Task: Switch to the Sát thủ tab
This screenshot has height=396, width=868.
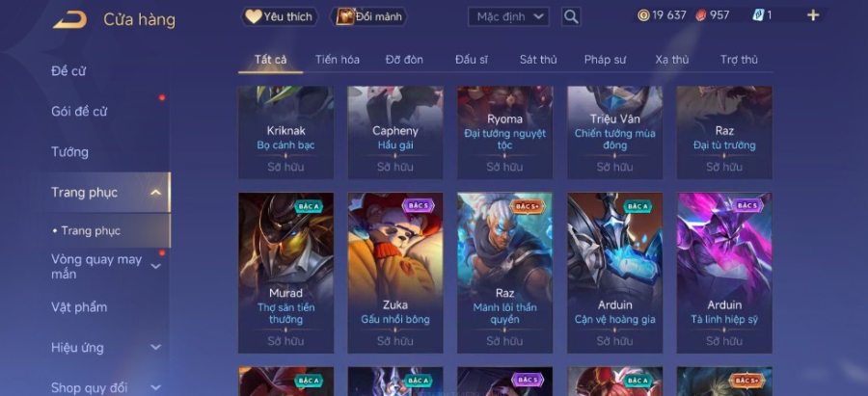Action: [x=538, y=60]
